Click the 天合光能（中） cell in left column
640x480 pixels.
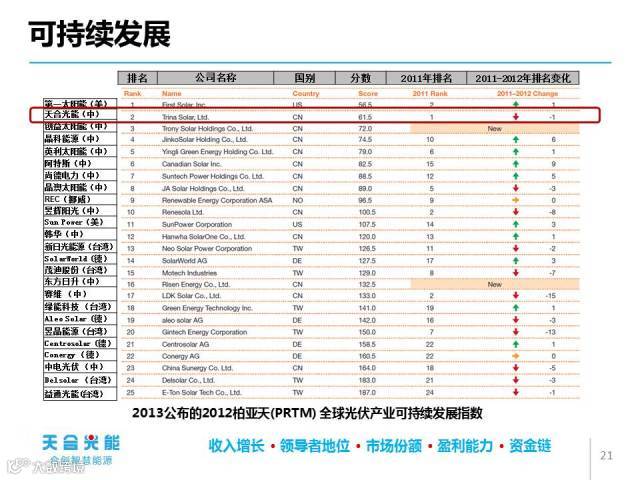pyautogui.click(x=80, y=115)
